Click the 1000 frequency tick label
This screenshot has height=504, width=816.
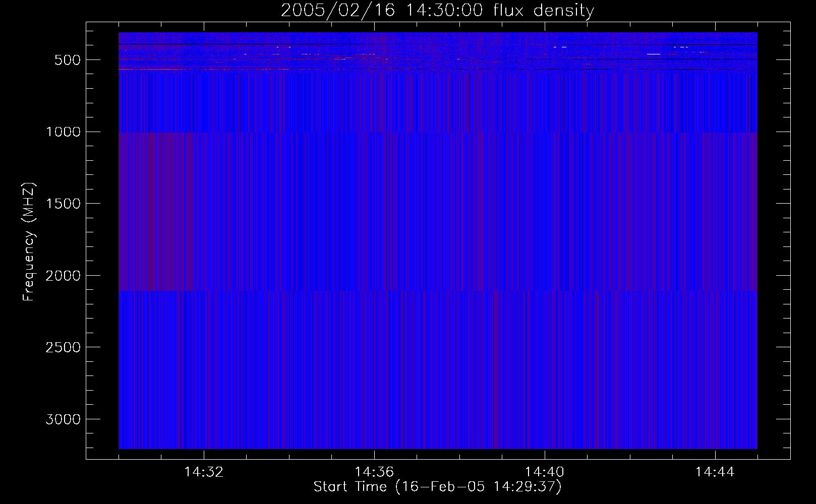click(63, 132)
